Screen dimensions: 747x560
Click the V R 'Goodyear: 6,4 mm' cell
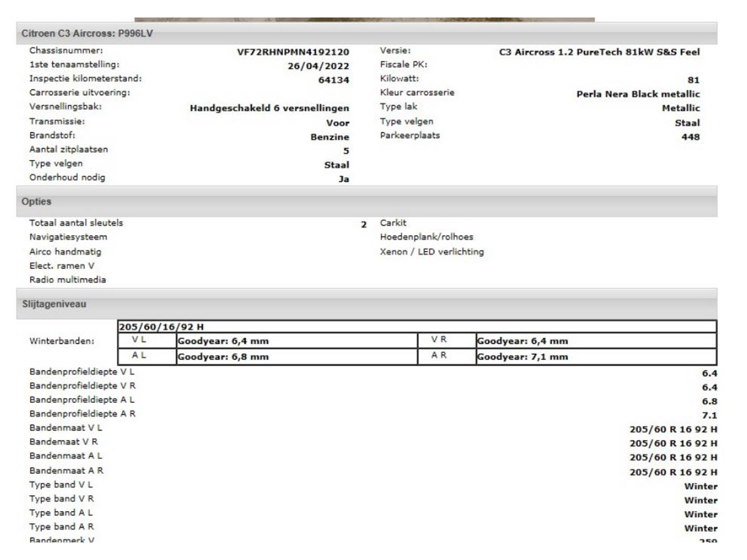[x=596, y=341]
